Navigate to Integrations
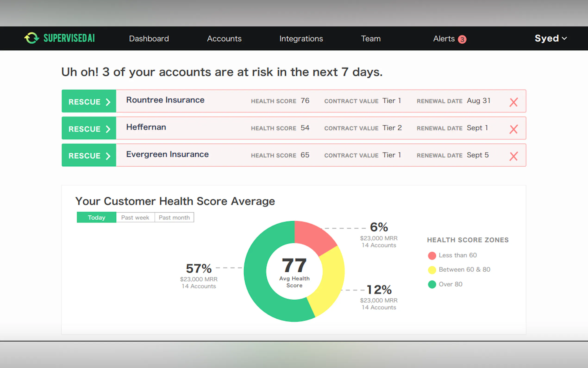588x368 pixels. click(301, 39)
